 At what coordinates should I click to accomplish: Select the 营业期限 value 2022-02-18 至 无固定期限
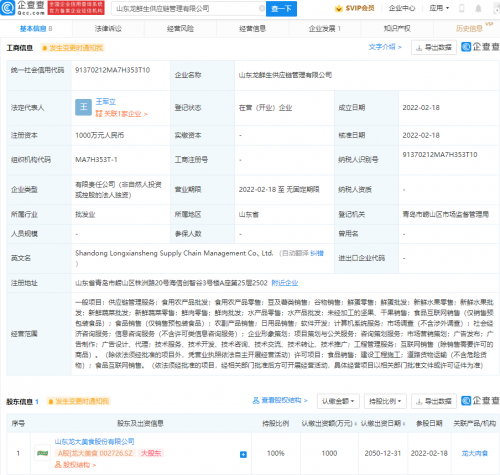tap(279, 190)
